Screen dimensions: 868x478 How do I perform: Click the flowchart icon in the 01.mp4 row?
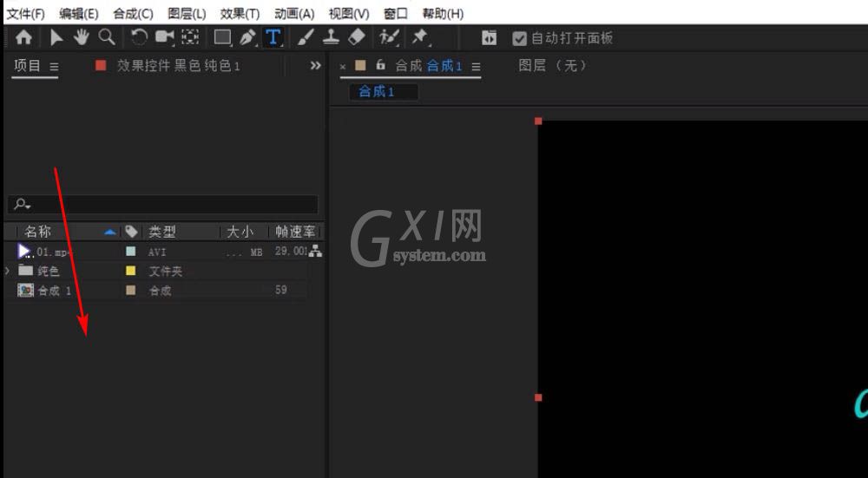click(316, 252)
